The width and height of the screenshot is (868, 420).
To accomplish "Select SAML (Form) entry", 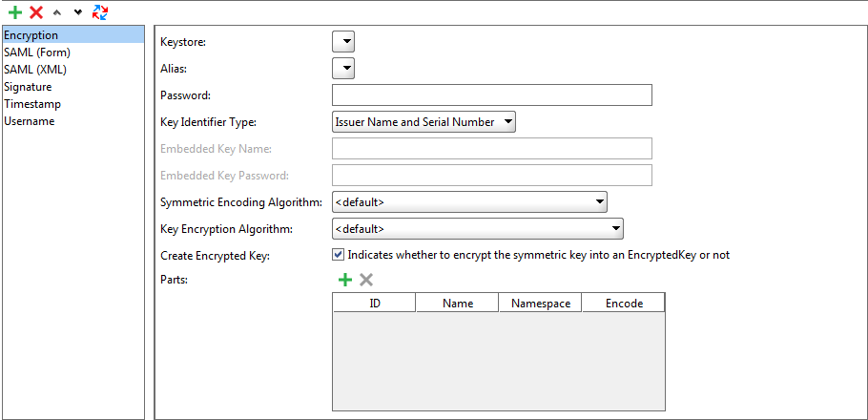I will pos(73,52).
